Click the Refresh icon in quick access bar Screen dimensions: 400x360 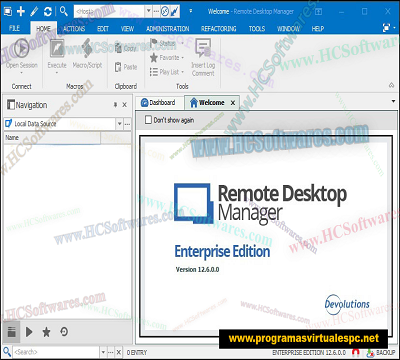48,11
